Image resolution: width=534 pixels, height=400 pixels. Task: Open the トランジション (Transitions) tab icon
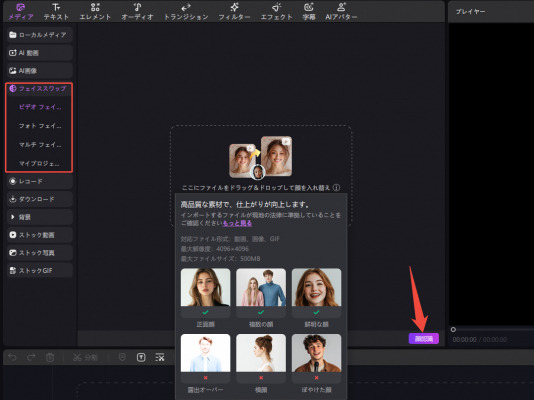pyautogui.click(x=186, y=7)
